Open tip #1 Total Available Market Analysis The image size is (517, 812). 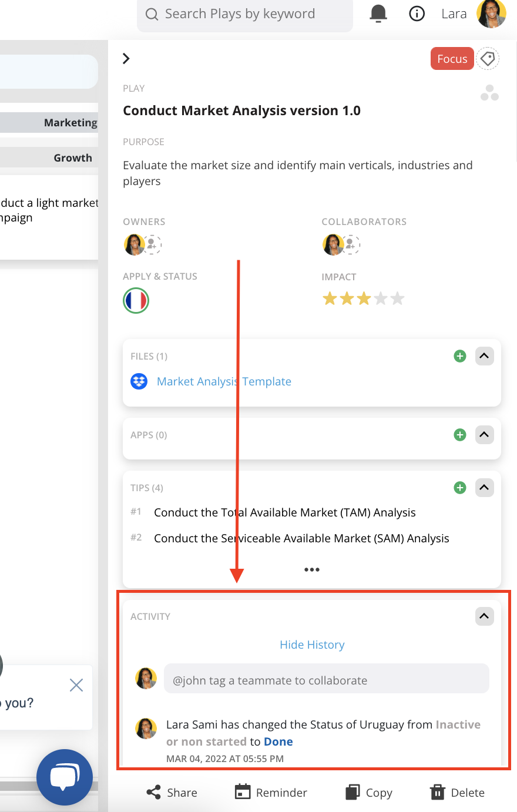point(285,512)
